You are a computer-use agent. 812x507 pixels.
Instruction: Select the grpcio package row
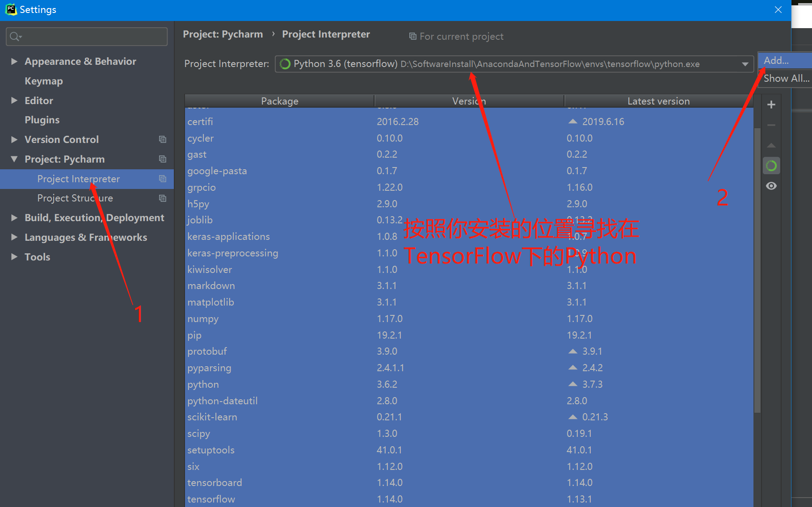click(x=469, y=187)
